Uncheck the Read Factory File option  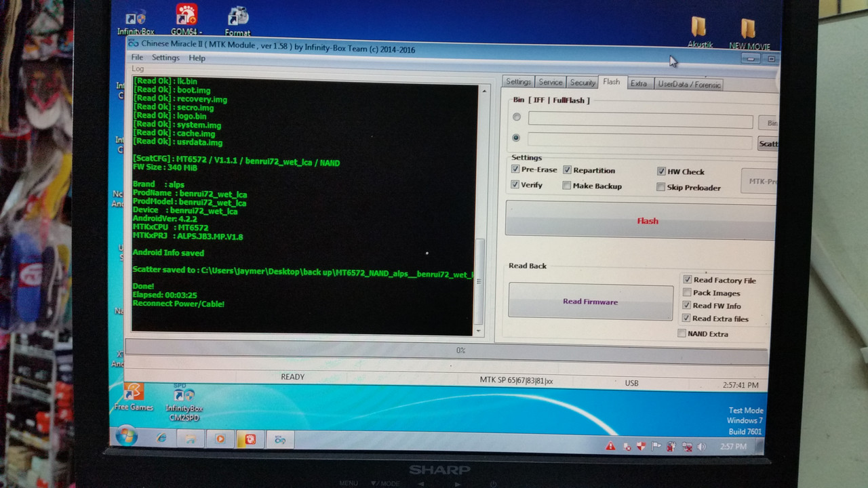click(x=687, y=279)
